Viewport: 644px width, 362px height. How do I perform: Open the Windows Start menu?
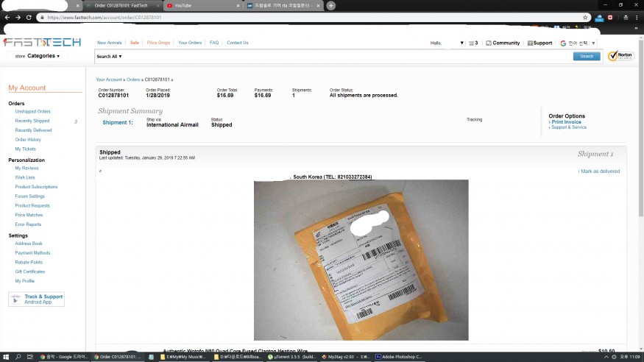click(6, 357)
